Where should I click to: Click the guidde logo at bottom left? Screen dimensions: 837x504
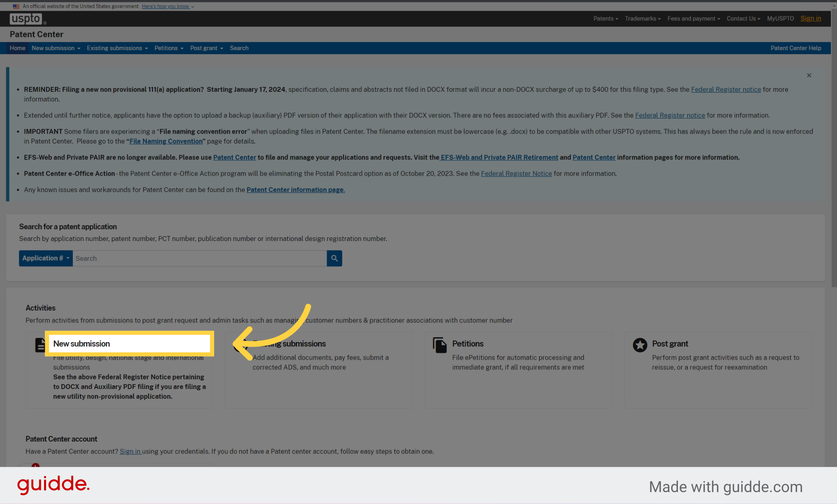(53, 485)
